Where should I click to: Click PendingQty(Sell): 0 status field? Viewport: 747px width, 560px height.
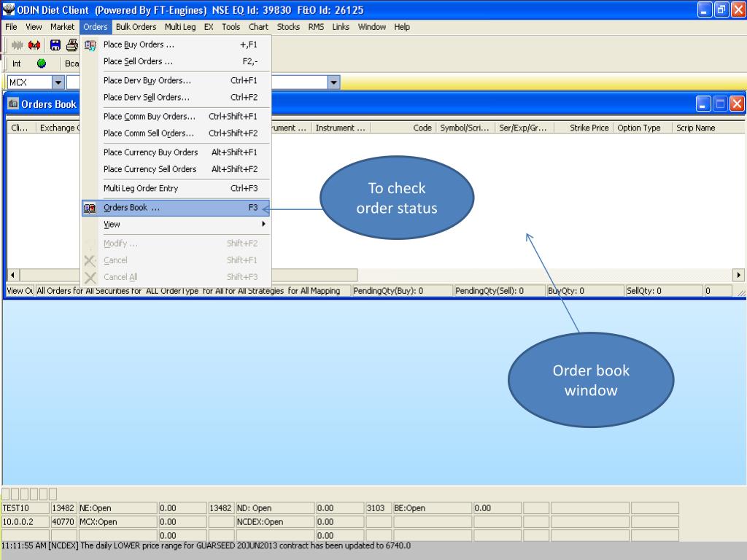pos(499,290)
